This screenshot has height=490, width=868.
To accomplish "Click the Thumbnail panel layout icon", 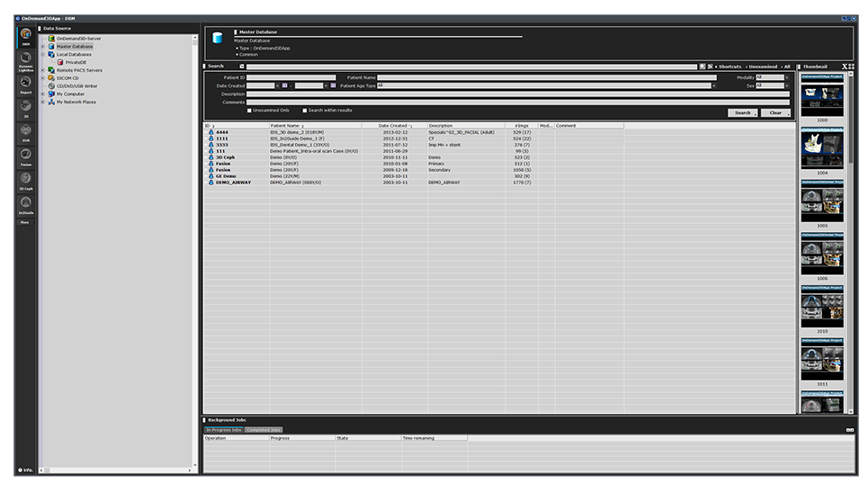I will (852, 67).
